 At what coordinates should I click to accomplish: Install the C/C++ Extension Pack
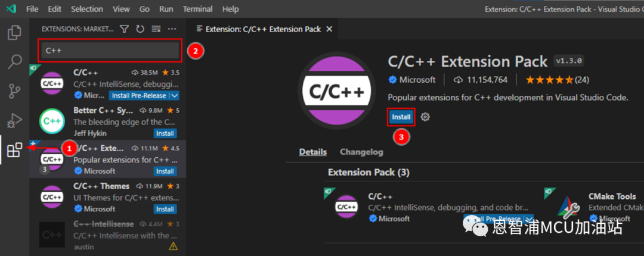click(401, 117)
